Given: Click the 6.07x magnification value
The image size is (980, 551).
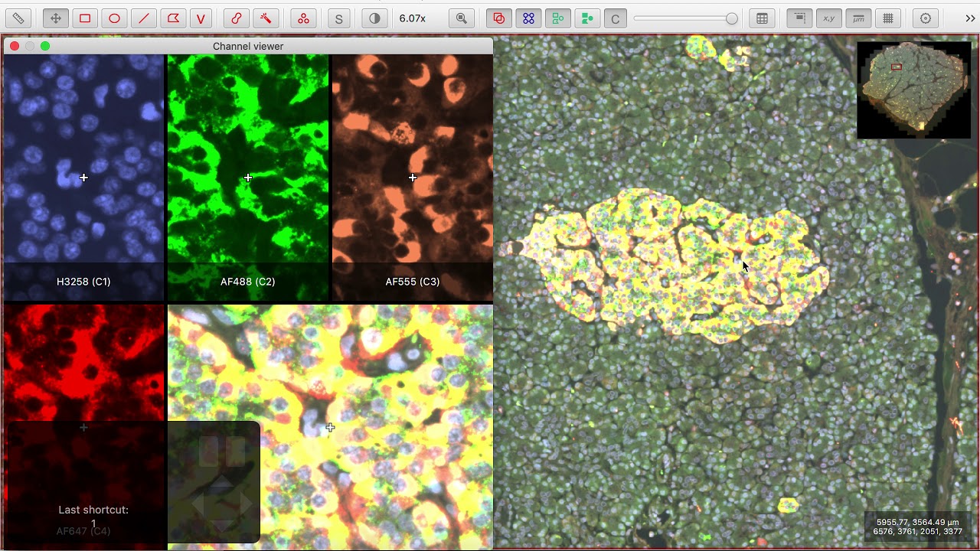Looking at the screenshot, I should (x=413, y=18).
